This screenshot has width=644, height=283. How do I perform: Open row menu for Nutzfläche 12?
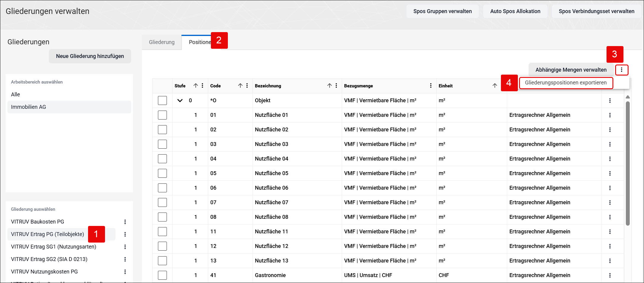(x=610, y=246)
